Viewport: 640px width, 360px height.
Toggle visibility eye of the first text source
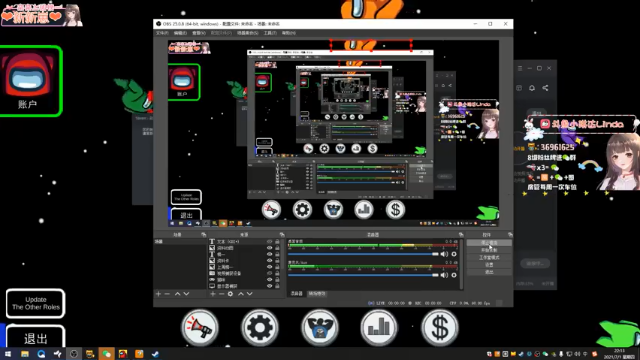click(x=269, y=242)
